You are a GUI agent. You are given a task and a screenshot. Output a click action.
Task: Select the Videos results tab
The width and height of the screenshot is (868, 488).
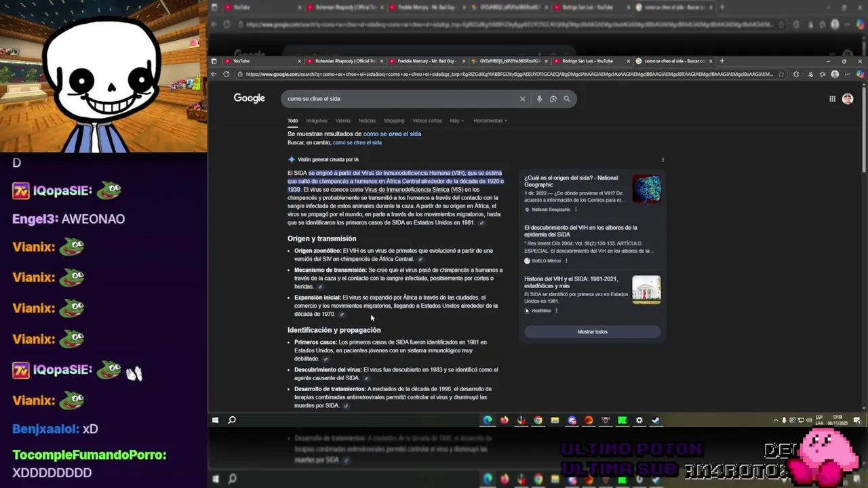(343, 121)
